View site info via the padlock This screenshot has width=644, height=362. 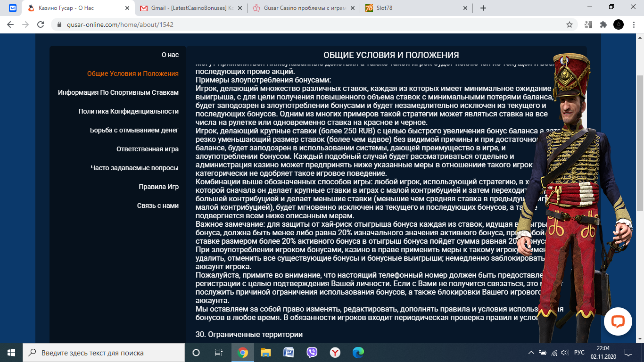59,25
